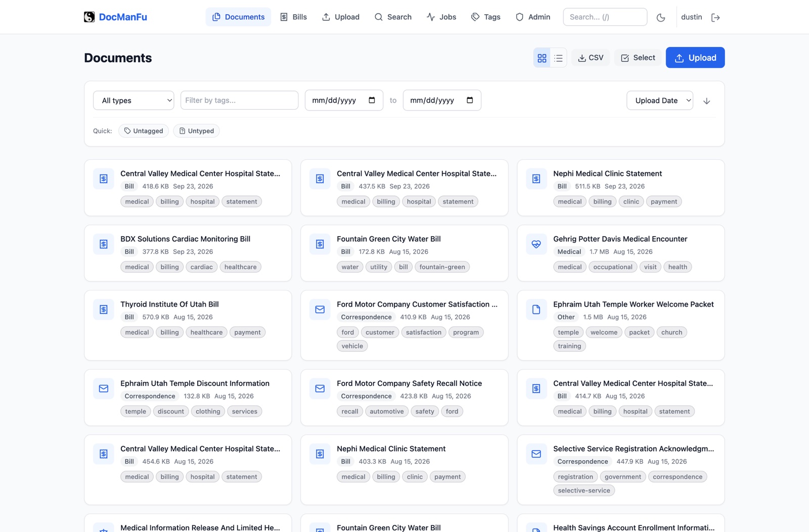Viewport: 809px width, 532px height.
Task: Click envelope icon of Ford Customer Satisfaction card
Action: point(320,309)
